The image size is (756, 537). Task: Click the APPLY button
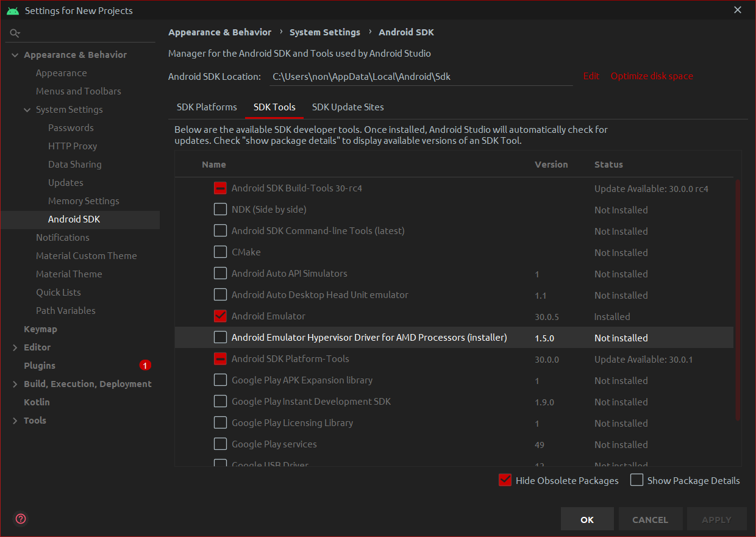pyautogui.click(x=716, y=519)
